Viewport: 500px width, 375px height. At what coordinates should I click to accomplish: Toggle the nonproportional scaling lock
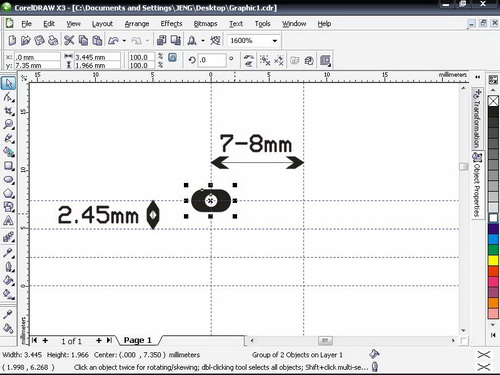tap(172, 58)
